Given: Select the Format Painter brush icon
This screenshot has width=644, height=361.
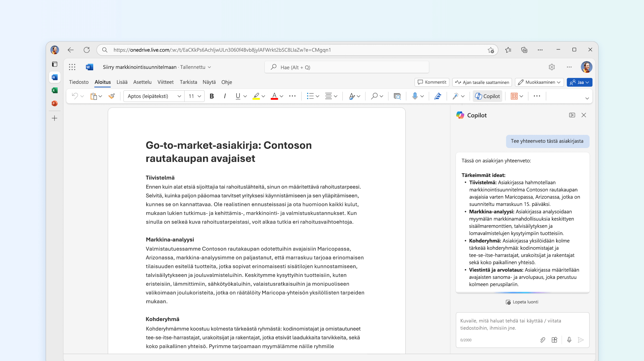Looking at the screenshot, I should click(x=112, y=96).
